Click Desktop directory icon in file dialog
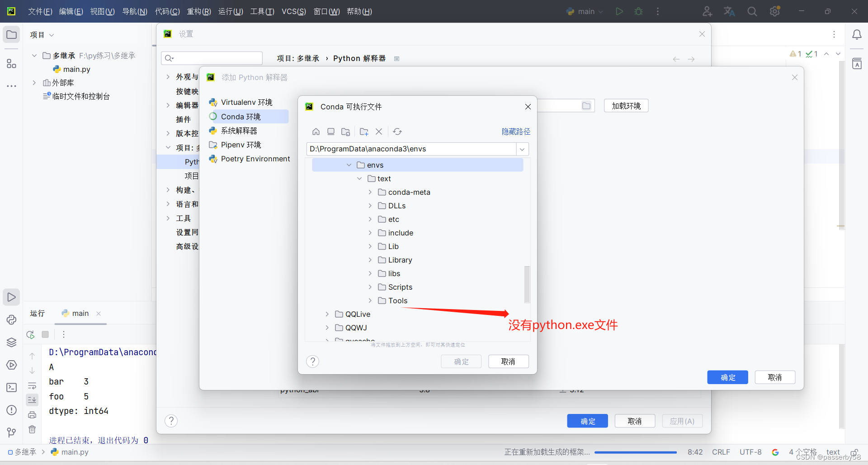Viewport: 868px width, 465px height. click(331, 132)
